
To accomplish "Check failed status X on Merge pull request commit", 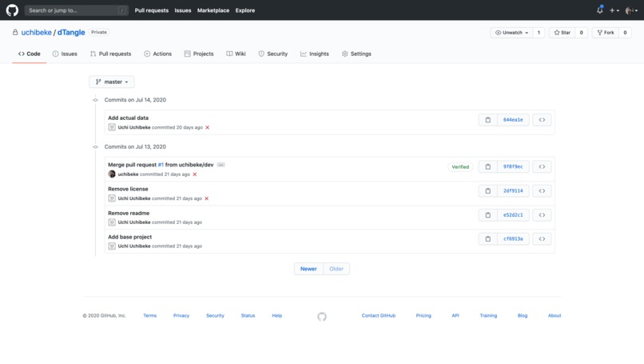I will point(195,174).
